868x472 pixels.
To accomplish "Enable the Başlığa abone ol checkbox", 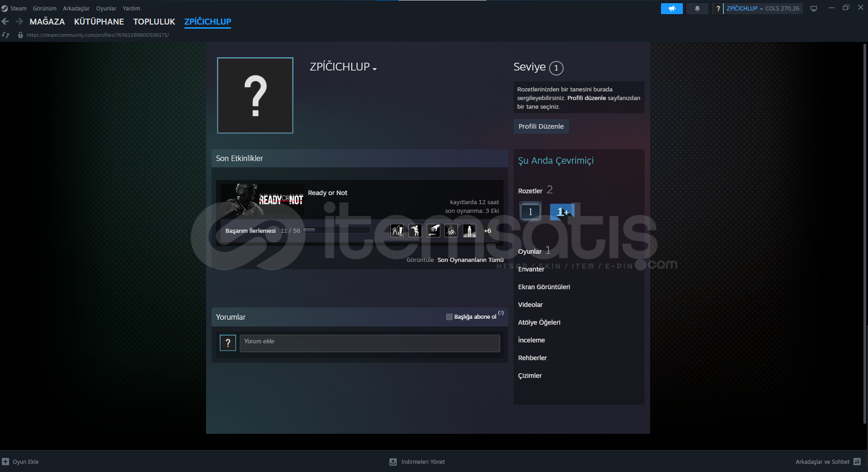I will 449,317.
